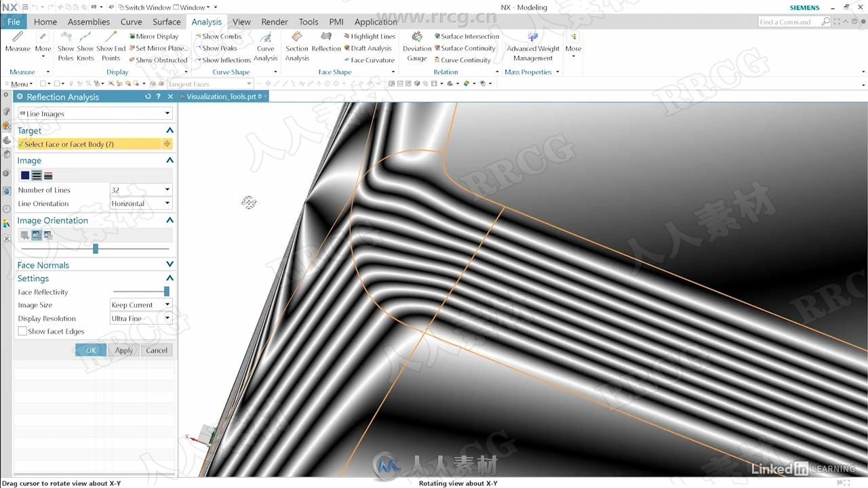Click the Save icon in the title bar
Screen dimensions: 868x488
(24, 7)
